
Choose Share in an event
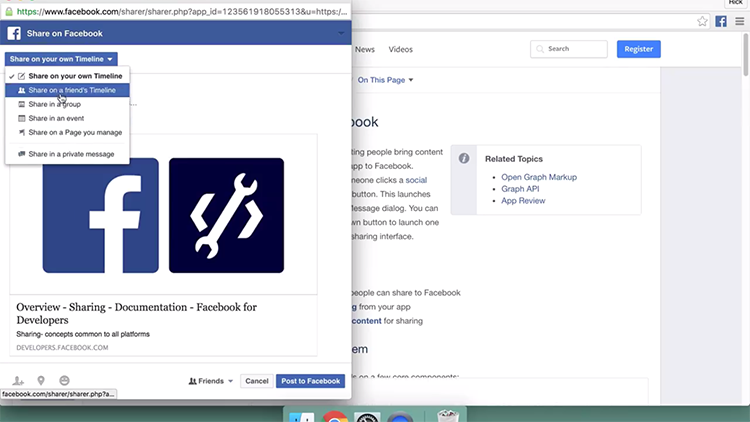[67, 118]
